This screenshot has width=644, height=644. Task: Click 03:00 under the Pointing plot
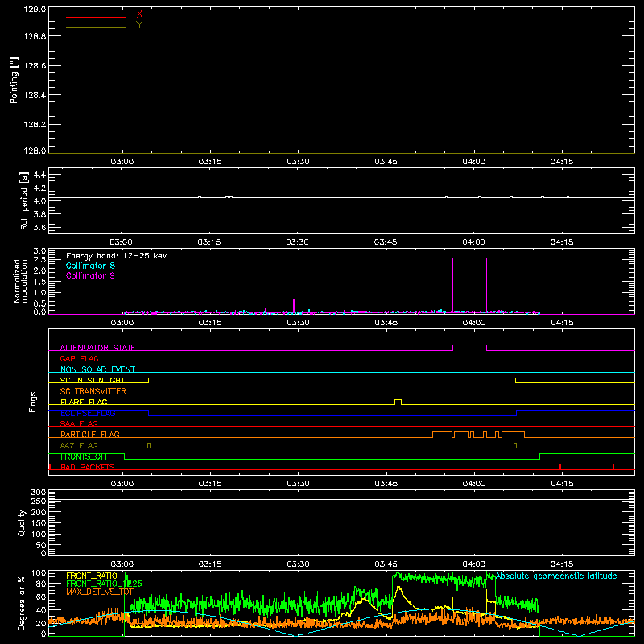(x=122, y=162)
